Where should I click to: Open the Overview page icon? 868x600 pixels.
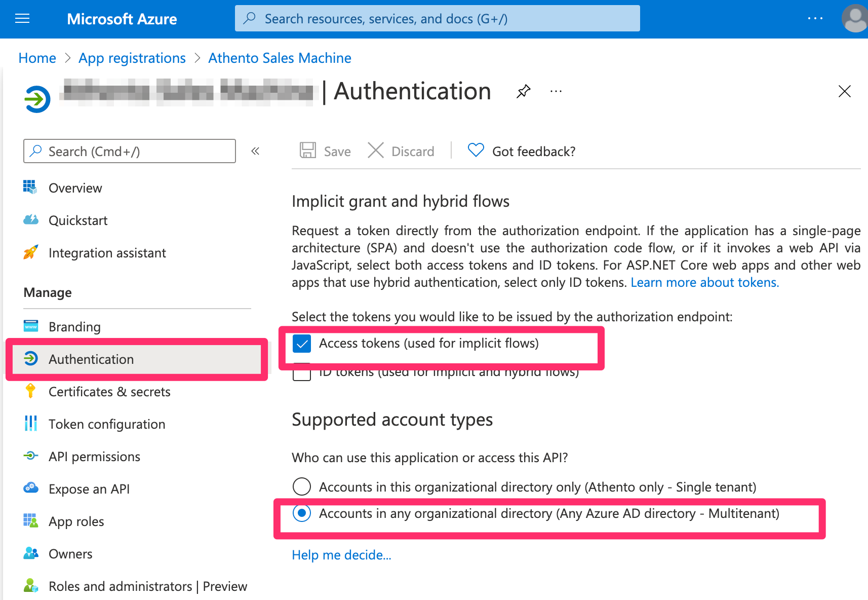[31, 188]
